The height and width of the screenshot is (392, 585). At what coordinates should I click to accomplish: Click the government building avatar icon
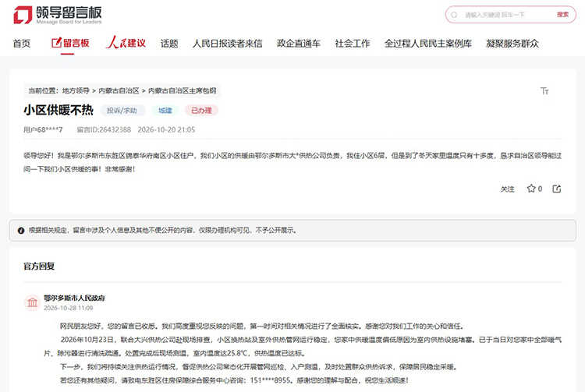[33, 302]
